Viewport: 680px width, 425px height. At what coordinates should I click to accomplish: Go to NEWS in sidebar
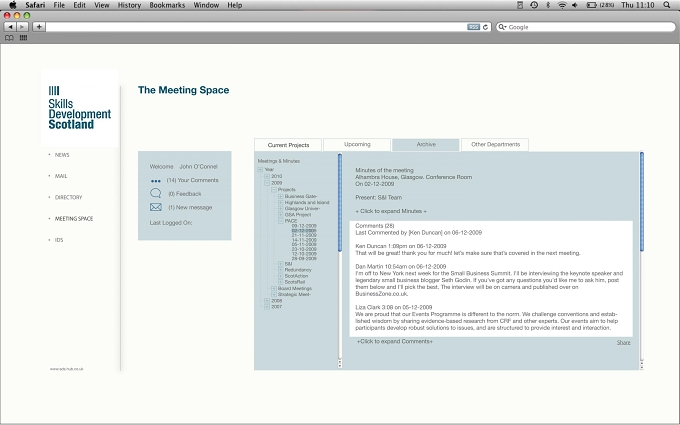pyautogui.click(x=62, y=155)
